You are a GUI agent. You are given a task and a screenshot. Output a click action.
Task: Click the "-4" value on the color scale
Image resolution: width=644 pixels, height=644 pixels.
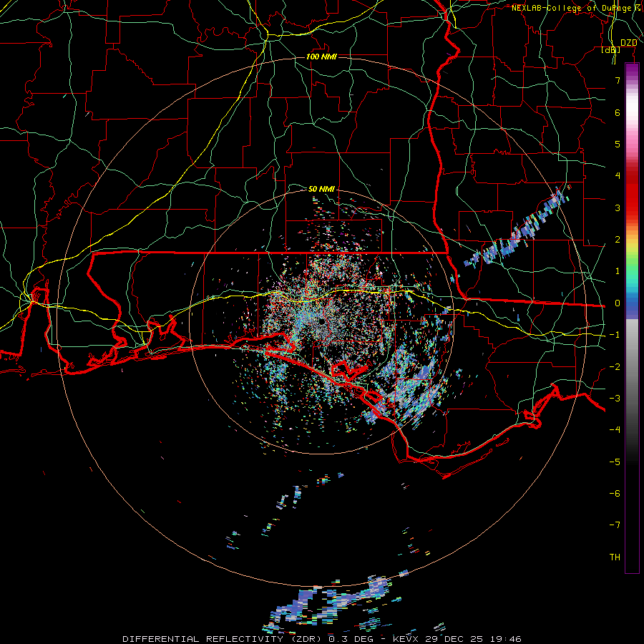coord(615,430)
